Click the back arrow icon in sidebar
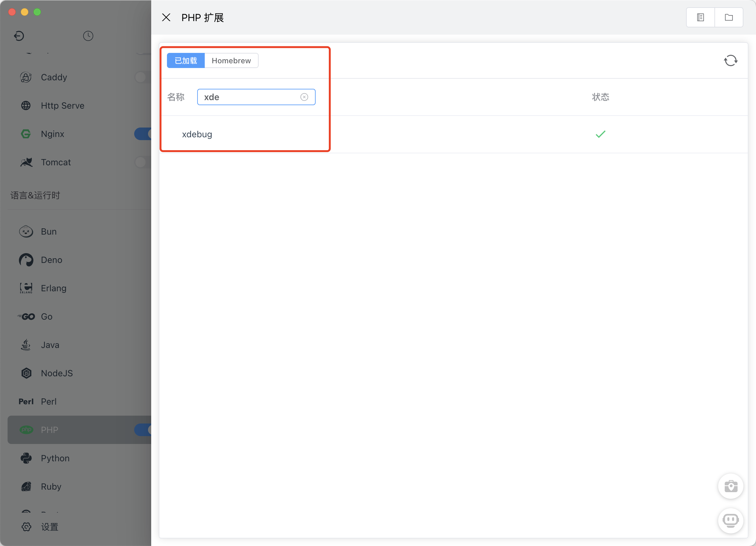This screenshot has width=756, height=546. [x=19, y=36]
